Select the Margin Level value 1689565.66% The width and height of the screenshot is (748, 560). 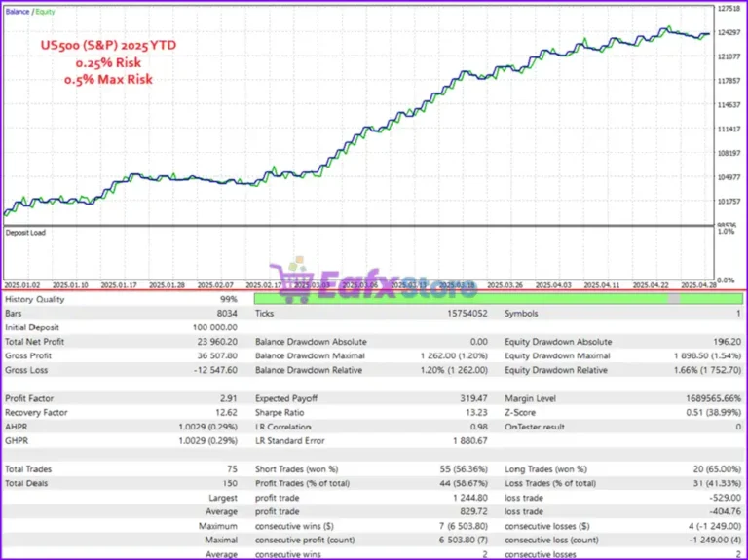tap(714, 398)
